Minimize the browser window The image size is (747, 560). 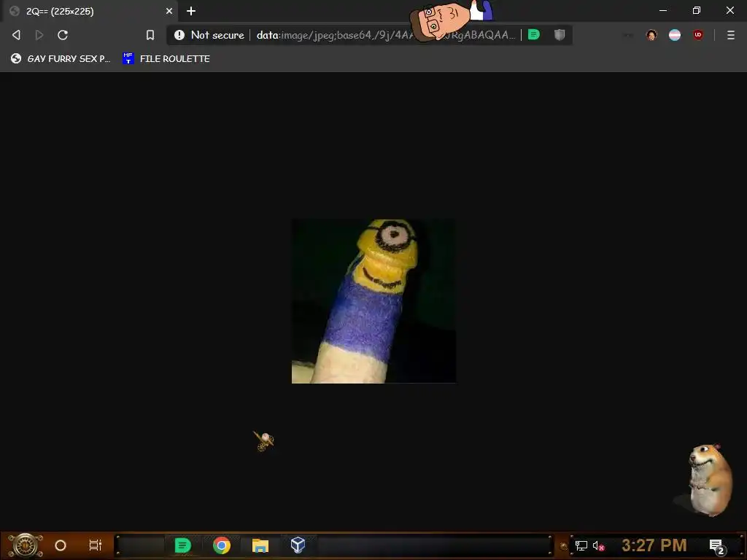(662, 10)
